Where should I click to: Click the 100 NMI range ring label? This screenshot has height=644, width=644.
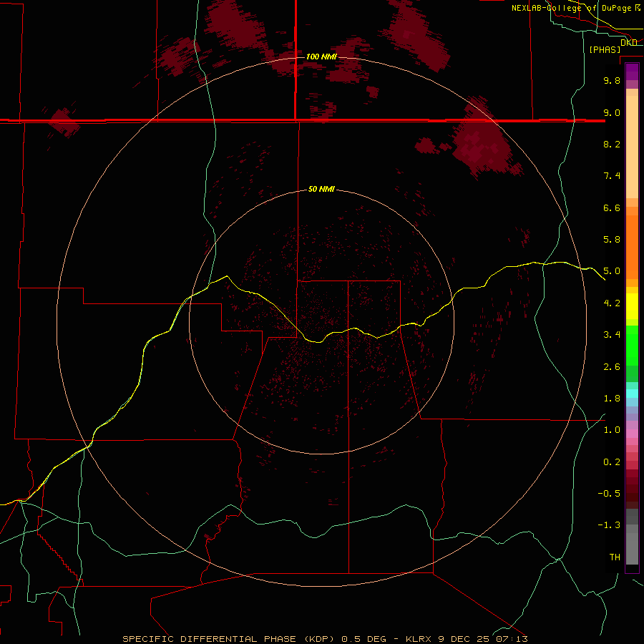pyautogui.click(x=321, y=57)
